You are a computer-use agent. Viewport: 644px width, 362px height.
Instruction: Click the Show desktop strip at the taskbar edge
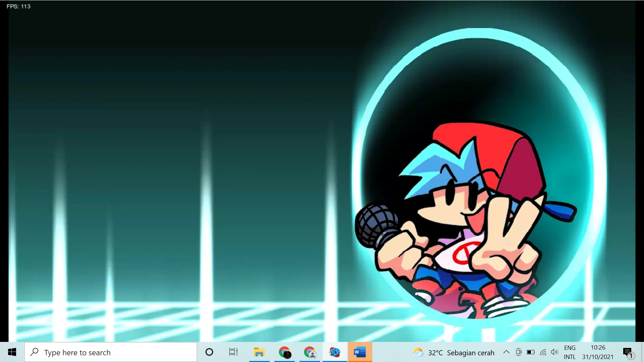642,352
